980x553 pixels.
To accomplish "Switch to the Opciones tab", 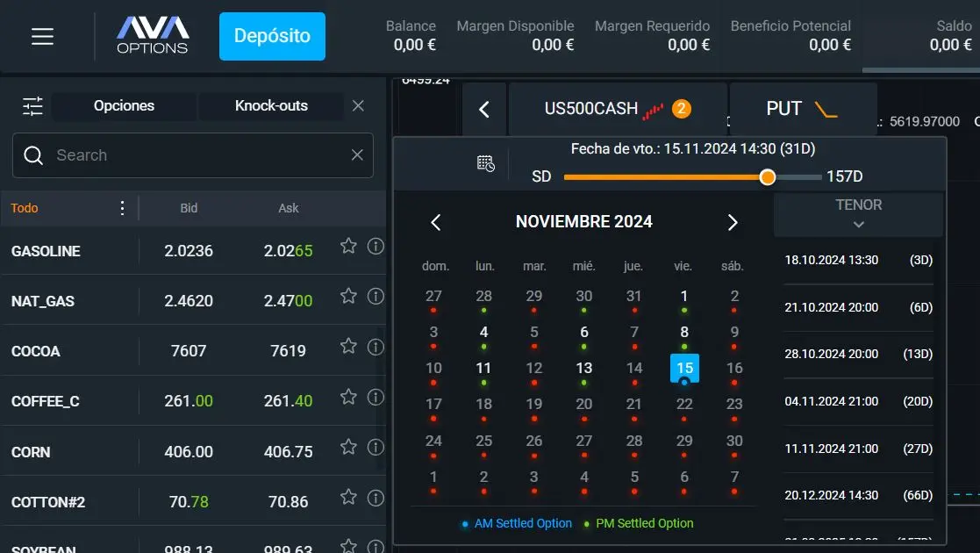I will pos(124,106).
